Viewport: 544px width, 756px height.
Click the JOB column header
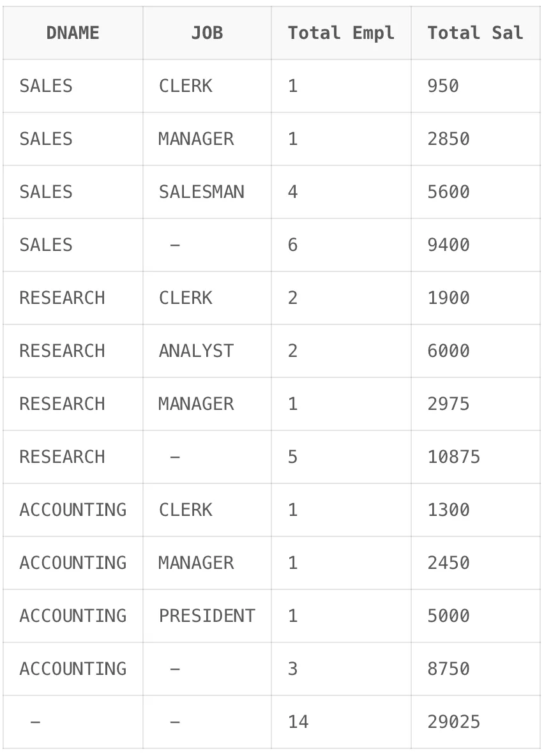207,33
